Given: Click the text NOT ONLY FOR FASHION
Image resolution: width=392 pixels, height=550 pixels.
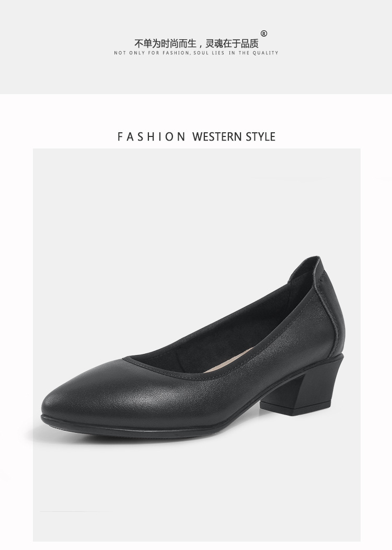Looking at the screenshot, I should (152, 53).
